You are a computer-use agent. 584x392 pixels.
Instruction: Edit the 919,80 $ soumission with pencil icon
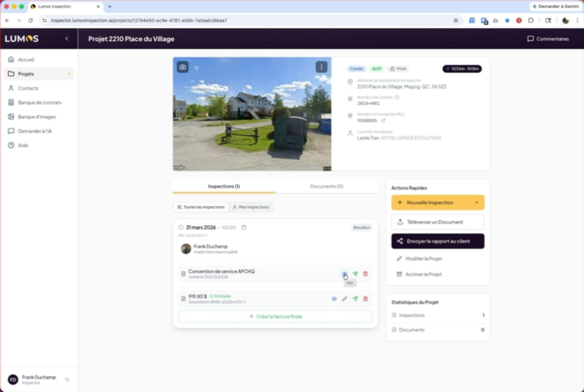(x=345, y=299)
